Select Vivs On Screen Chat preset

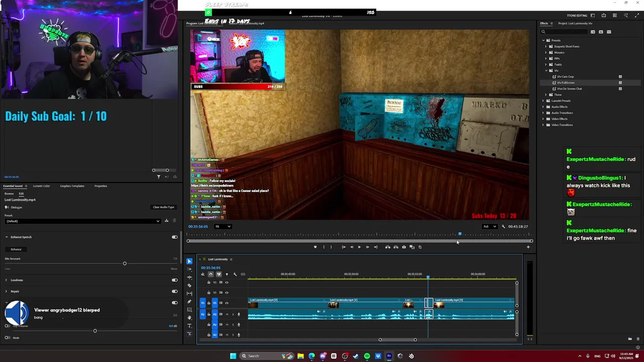tap(569, 88)
